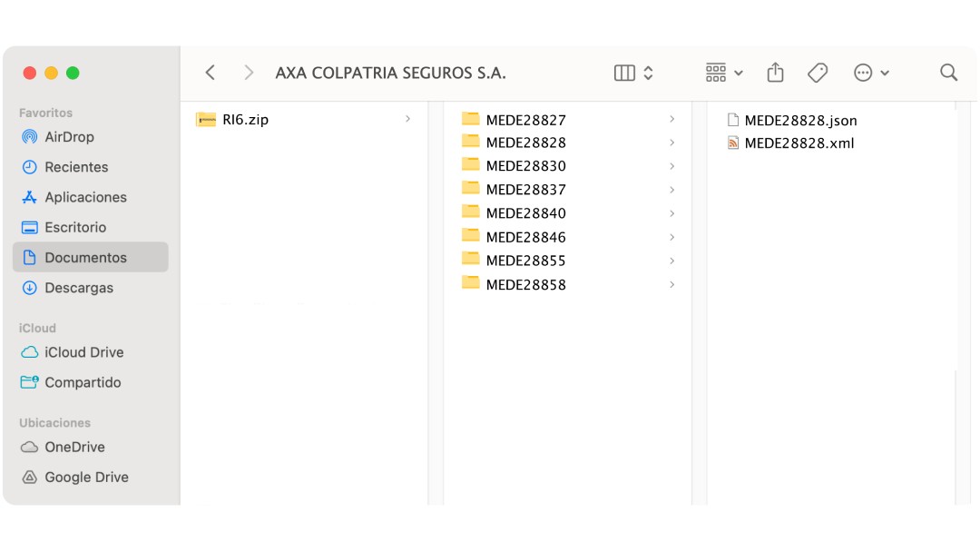
Task: Go forward with the right arrow button
Action: tap(249, 73)
